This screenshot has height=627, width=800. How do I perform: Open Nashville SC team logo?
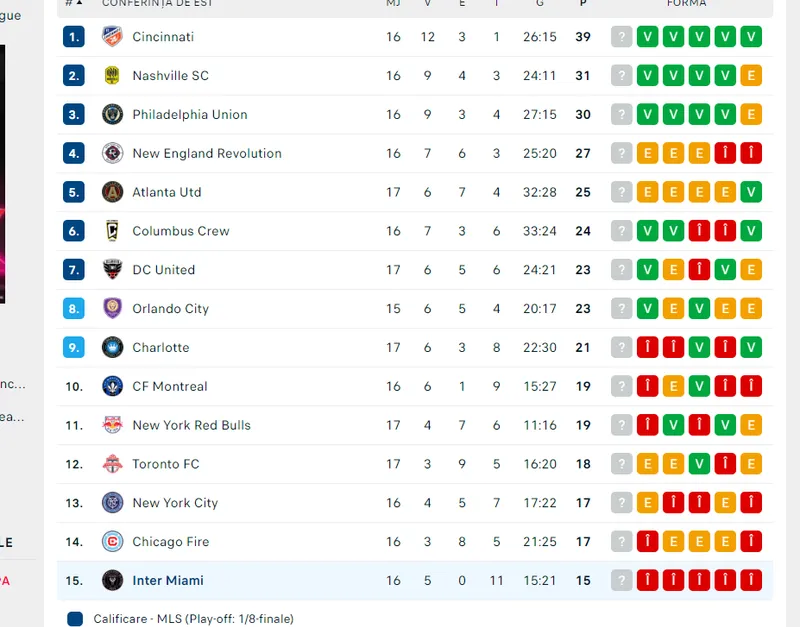[112, 76]
